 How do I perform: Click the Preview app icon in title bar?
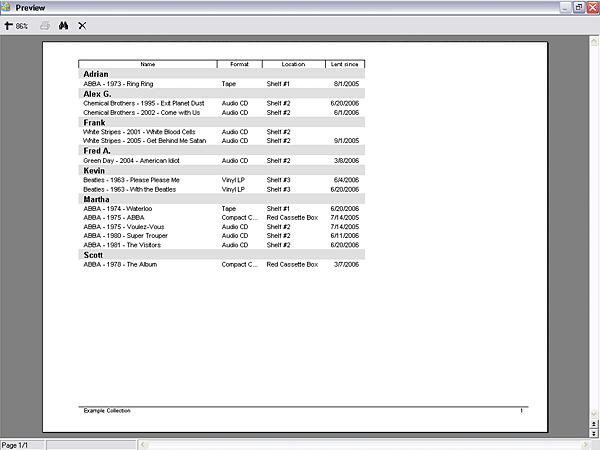click(7, 7)
